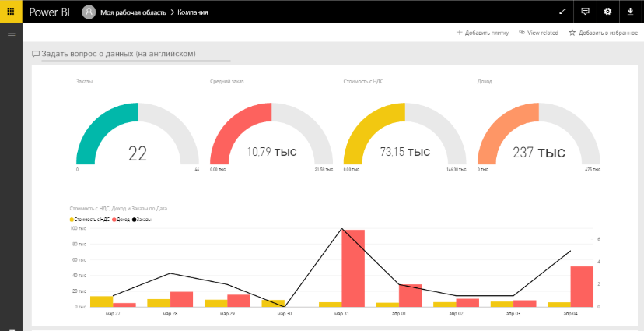Click the Power BI logo text
Screen dimensions: 644x331
(x=50, y=12)
